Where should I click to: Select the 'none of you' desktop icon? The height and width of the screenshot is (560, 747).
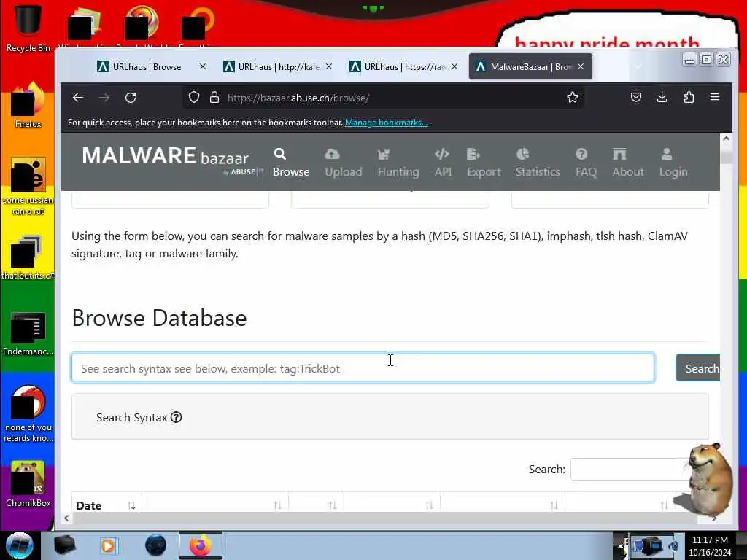(28, 414)
